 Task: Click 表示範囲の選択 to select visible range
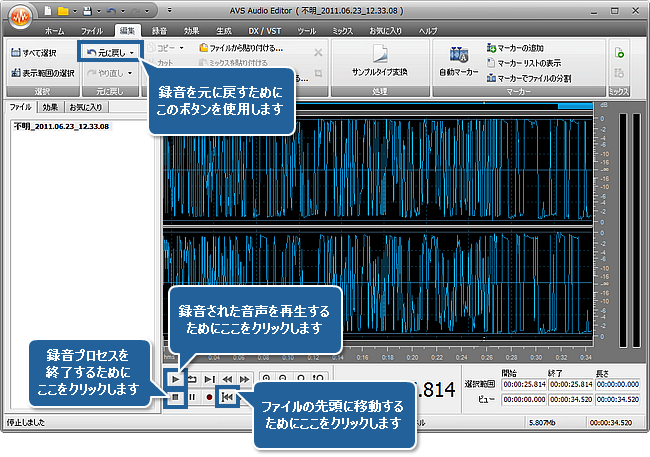coord(43,73)
